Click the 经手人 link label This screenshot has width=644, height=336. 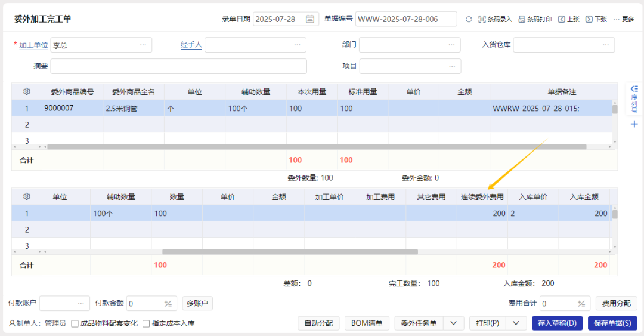click(x=191, y=45)
